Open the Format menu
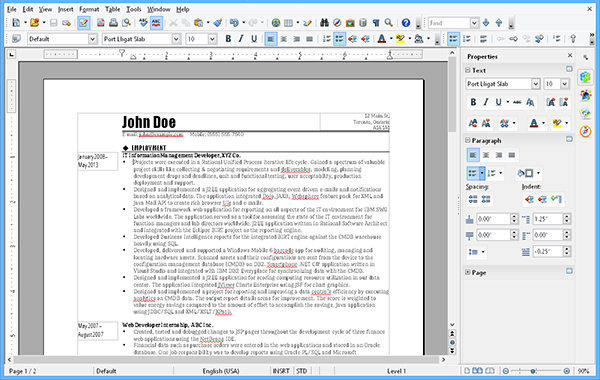Image resolution: width=600 pixels, height=380 pixels. point(89,9)
